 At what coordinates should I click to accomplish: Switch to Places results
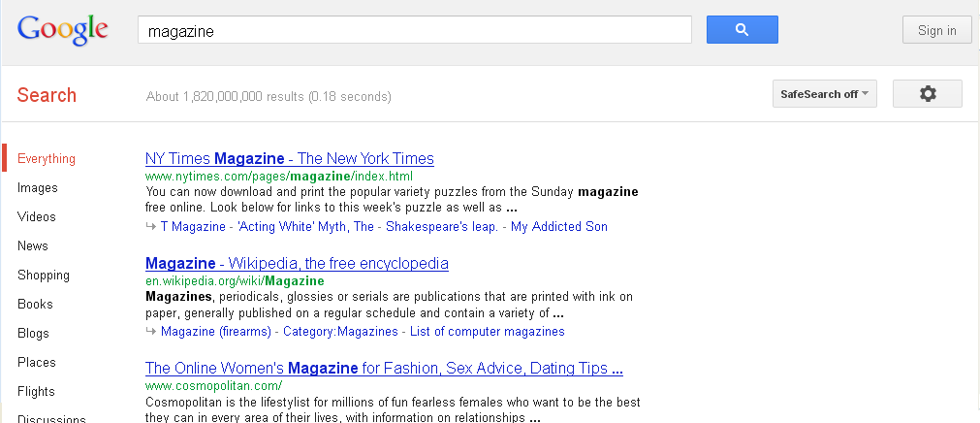pos(36,362)
